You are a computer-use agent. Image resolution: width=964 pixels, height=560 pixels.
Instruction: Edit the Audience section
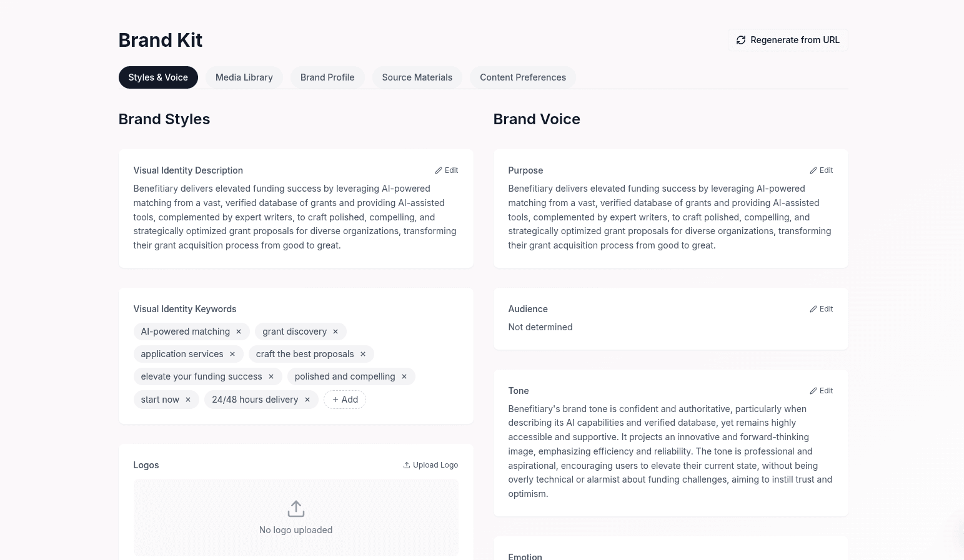click(x=821, y=308)
